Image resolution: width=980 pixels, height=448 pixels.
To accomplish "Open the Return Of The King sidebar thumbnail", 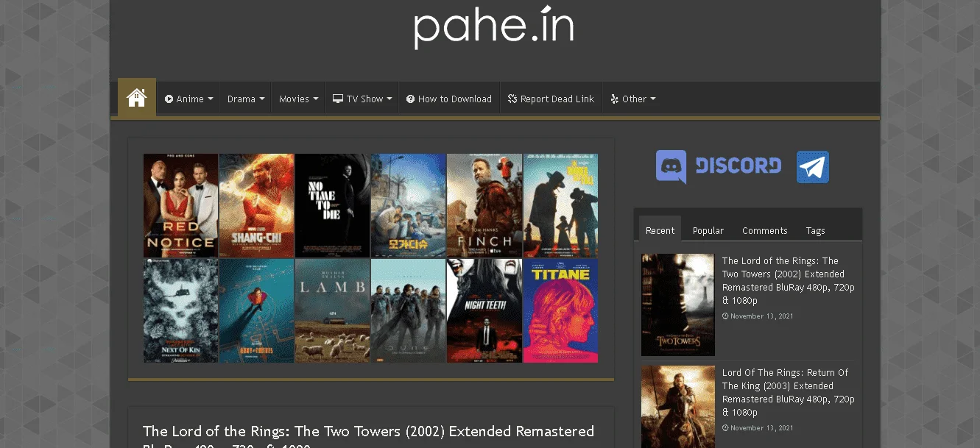I will coord(678,407).
